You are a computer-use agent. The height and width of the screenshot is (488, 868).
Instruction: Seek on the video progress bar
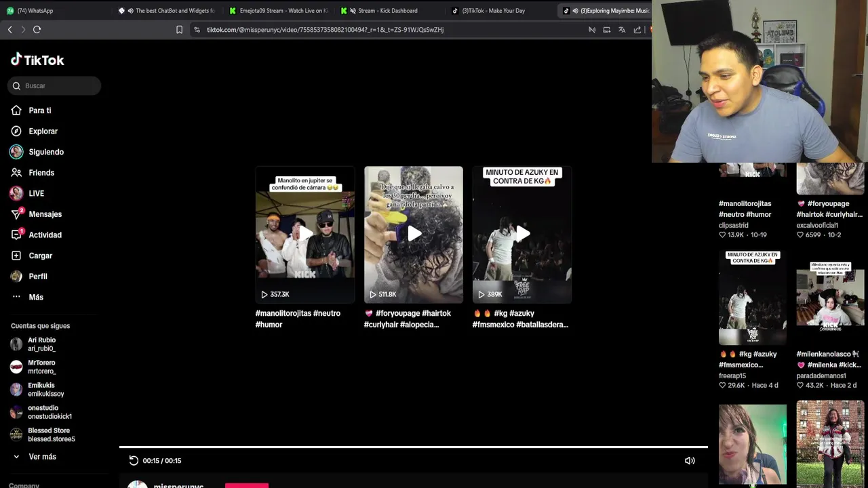[x=414, y=447]
